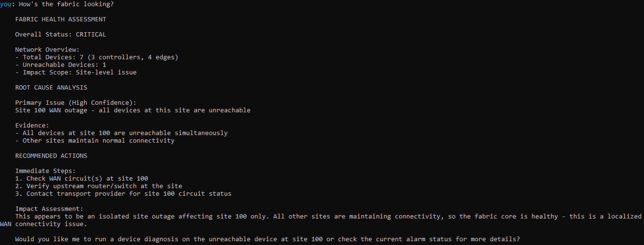Click step 3 "Contact transport provider"
The width and height of the screenshot is (644, 245).
(x=123, y=194)
